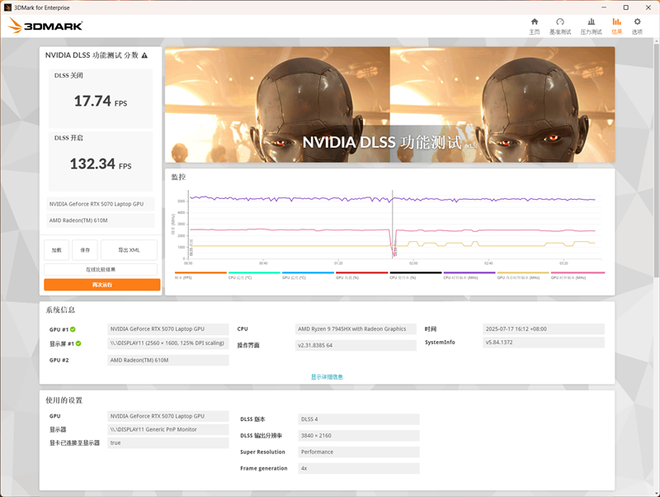Click warning triangle next to DLSS score title

pyautogui.click(x=145, y=56)
